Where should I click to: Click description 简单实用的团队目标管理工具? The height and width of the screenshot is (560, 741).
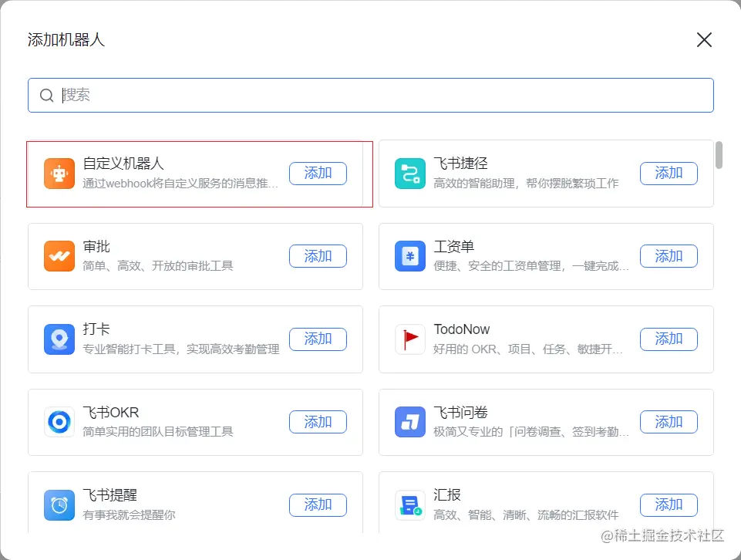pos(158,432)
